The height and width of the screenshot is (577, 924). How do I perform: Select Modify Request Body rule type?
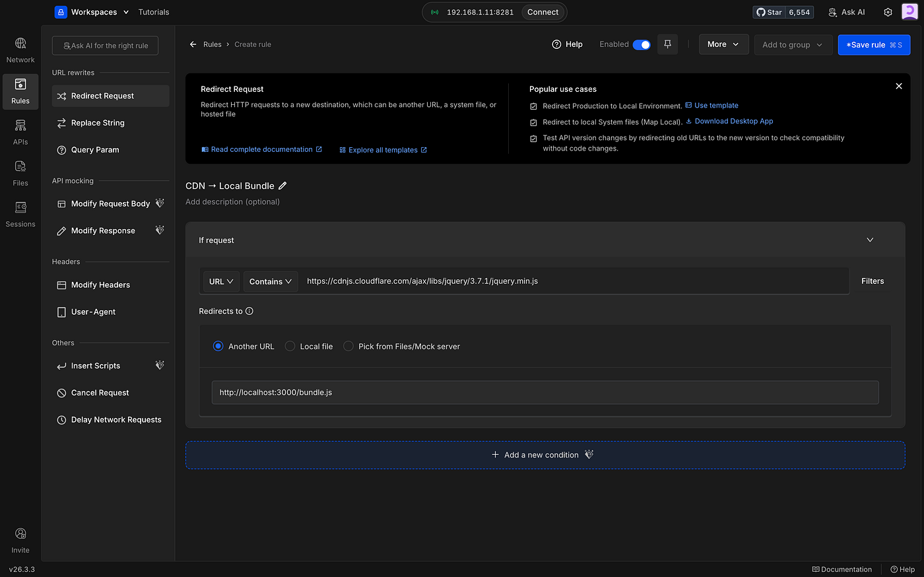tap(110, 203)
